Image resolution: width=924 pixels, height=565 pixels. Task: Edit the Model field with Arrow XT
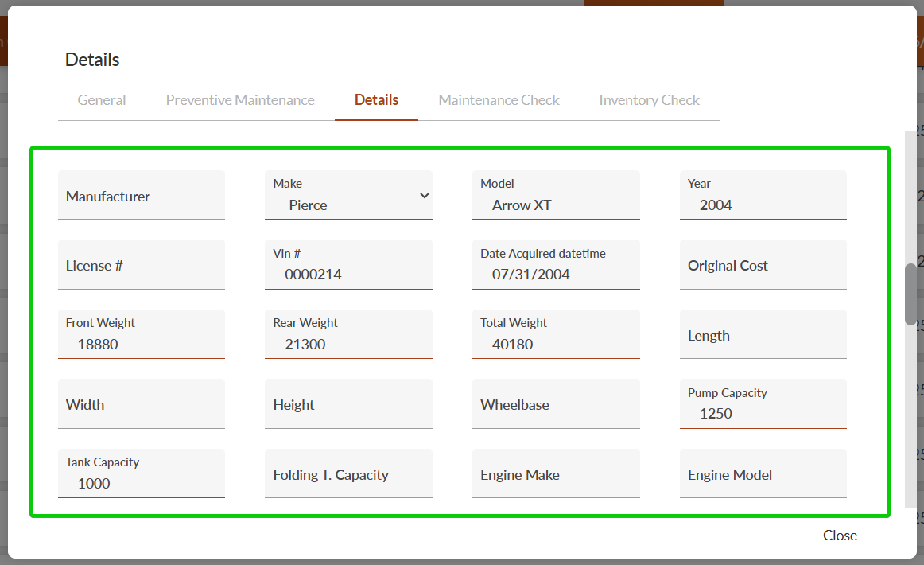point(555,205)
